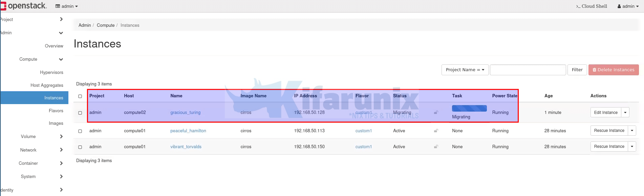
Task: Open actions dropdown for vibrant_torvalds row
Action: (x=632, y=146)
